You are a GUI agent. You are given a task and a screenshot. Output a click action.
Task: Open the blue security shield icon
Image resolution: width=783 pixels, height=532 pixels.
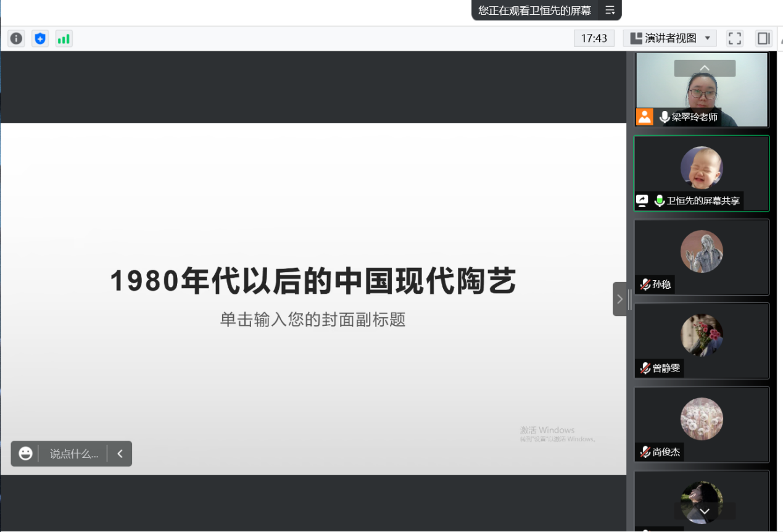[x=40, y=39]
